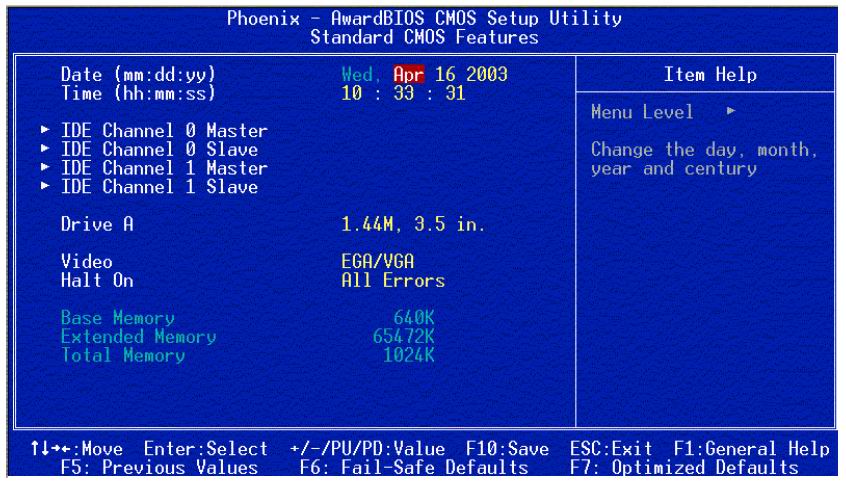Image resolution: width=846 pixels, height=482 pixels.
Task: Click the weekday text Wed
Action: coord(358,74)
